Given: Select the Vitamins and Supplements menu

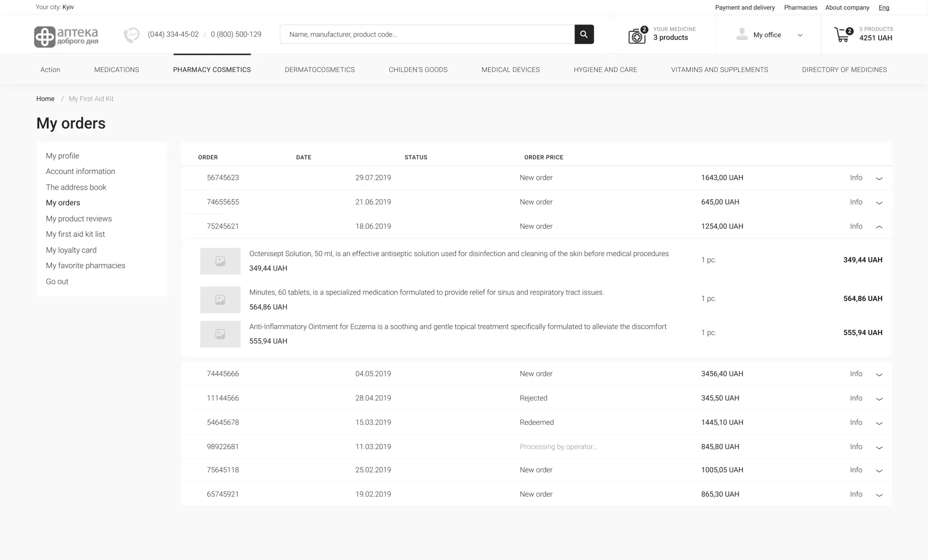Looking at the screenshot, I should (719, 70).
